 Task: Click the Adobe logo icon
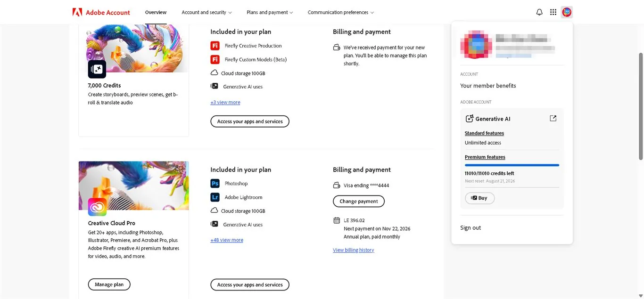(x=77, y=12)
